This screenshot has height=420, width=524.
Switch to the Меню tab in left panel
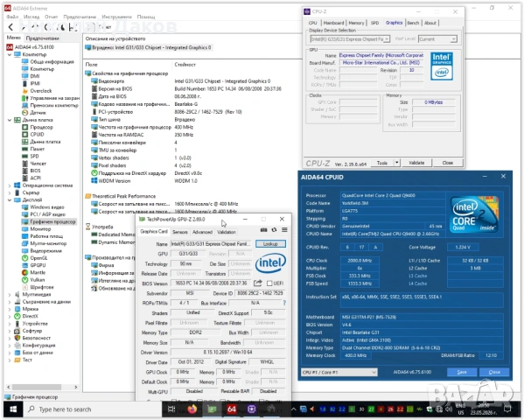[14, 38]
